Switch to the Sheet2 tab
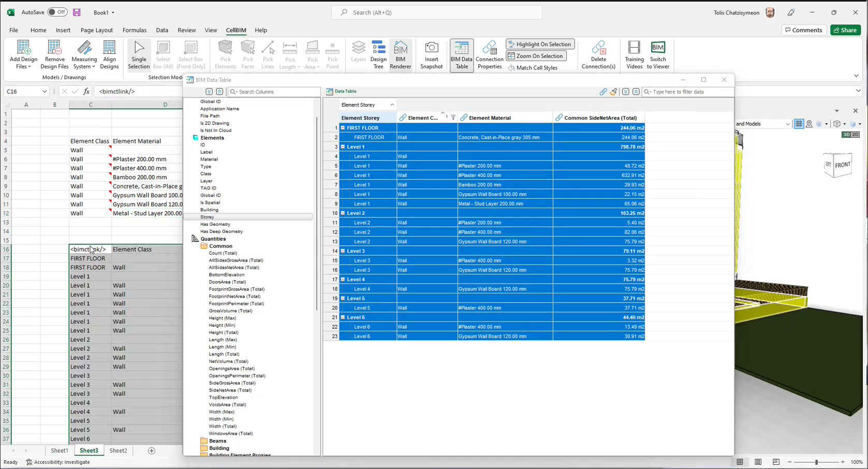Image resolution: width=868 pixels, height=469 pixels. (x=118, y=450)
